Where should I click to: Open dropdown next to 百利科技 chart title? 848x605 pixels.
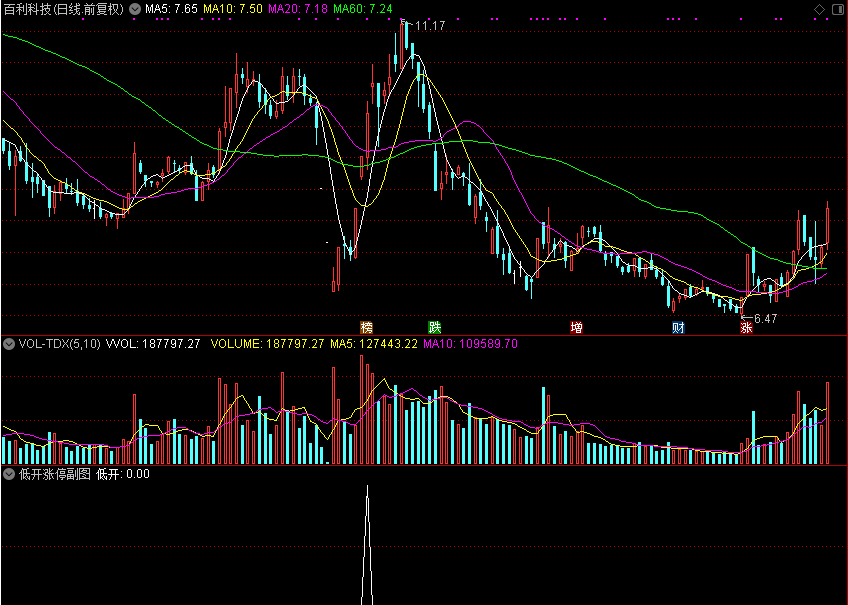pos(135,9)
